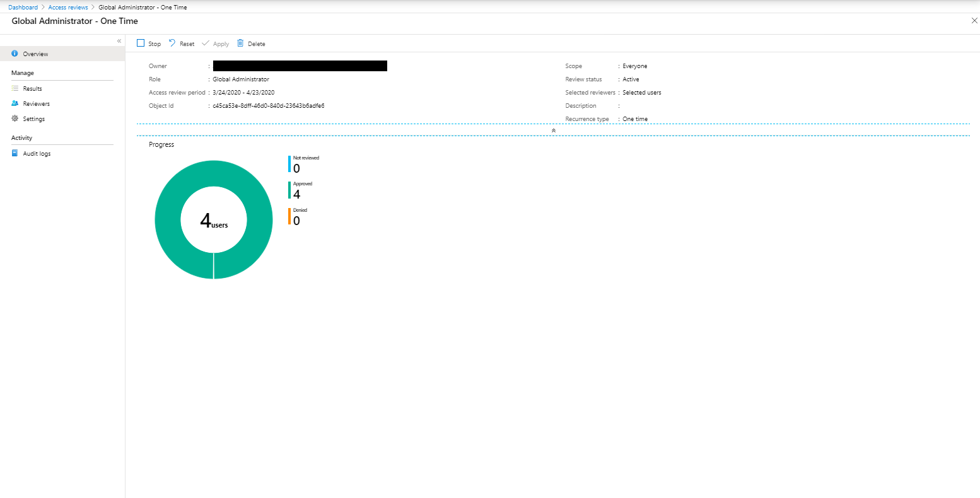Open the Audit logs menu item
The height and width of the screenshot is (498, 980).
pos(62,153)
